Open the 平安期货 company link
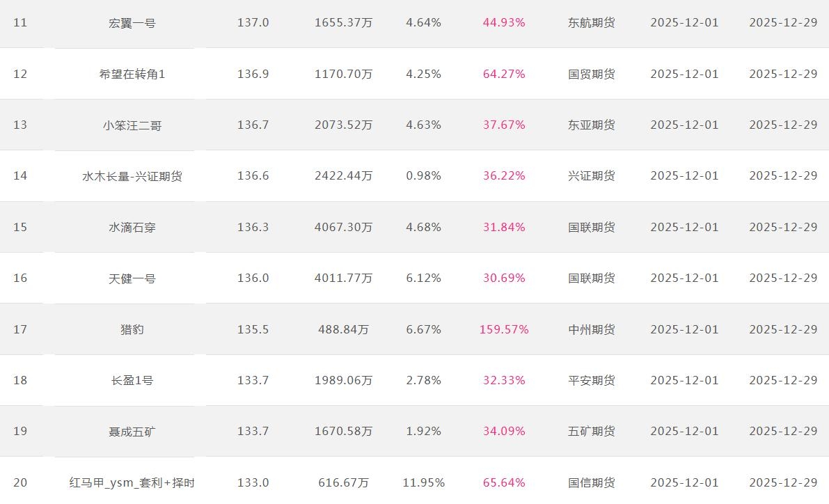Viewport: 829px width, 504px height. [592, 380]
